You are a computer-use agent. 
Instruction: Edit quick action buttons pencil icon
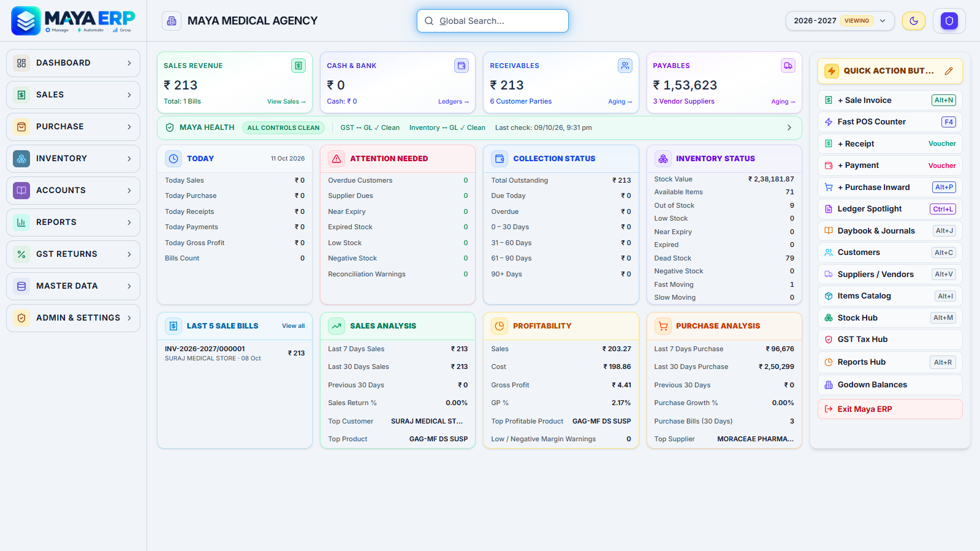click(948, 71)
